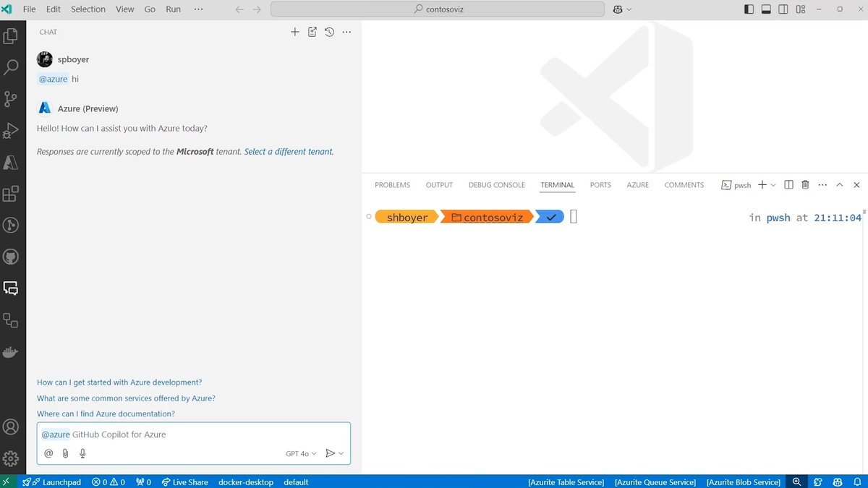Viewport: 868px width, 488px height.
Task: Open the Run menu
Action: tap(173, 9)
